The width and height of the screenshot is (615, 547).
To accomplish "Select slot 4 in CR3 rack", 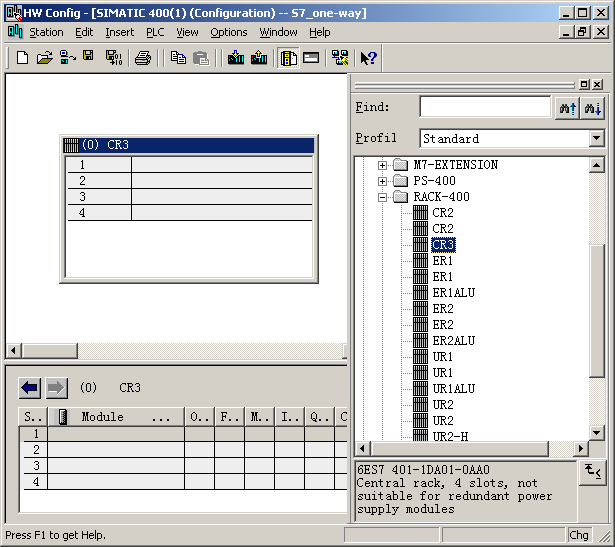I will click(x=190, y=213).
